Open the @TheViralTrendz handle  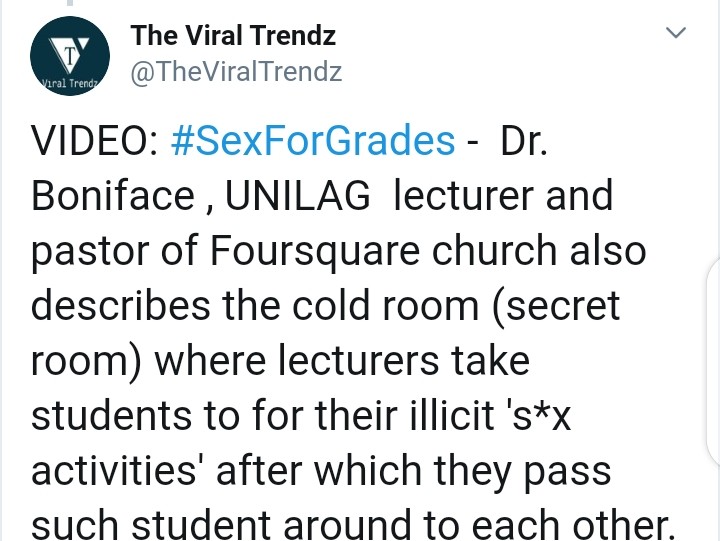[x=236, y=72]
